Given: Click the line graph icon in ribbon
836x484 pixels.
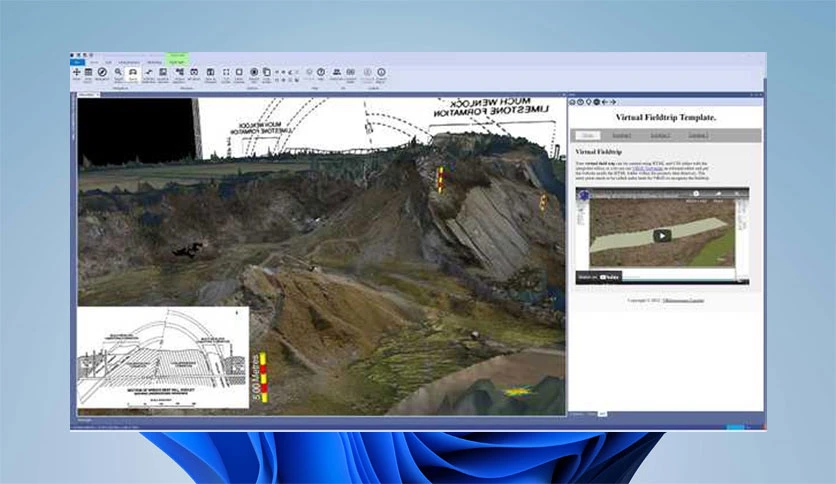Looking at the screenshot, I should coord(149,72).
